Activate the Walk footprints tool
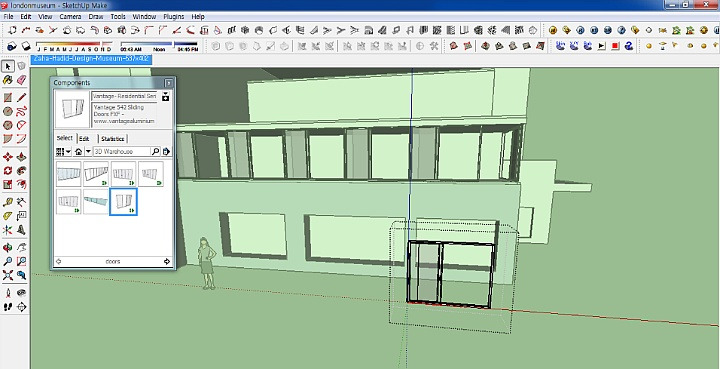This screenshot has width=720, height=369. [x=8, y=307]
